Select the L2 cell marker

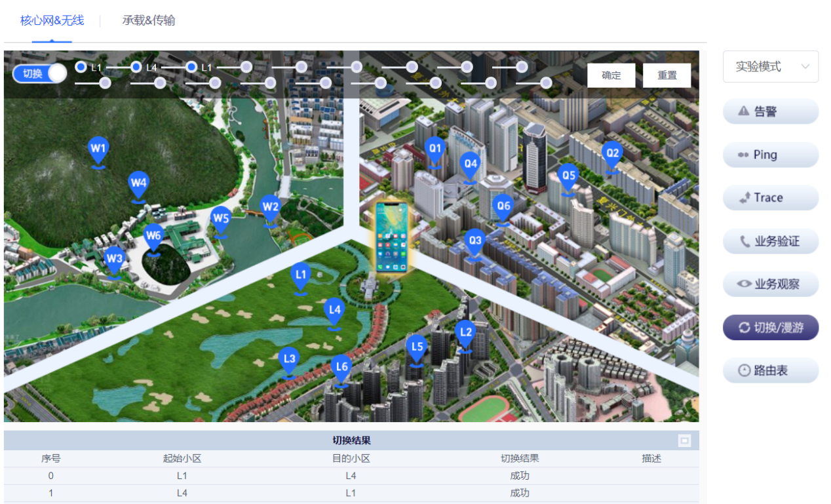point(465,334)
